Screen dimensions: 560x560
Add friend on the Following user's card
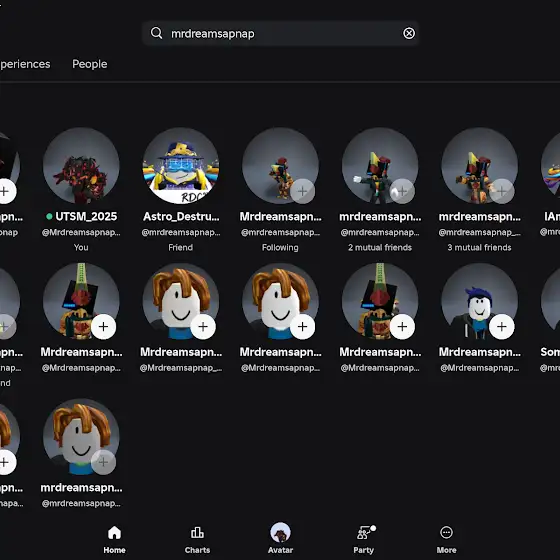[302, 191]
